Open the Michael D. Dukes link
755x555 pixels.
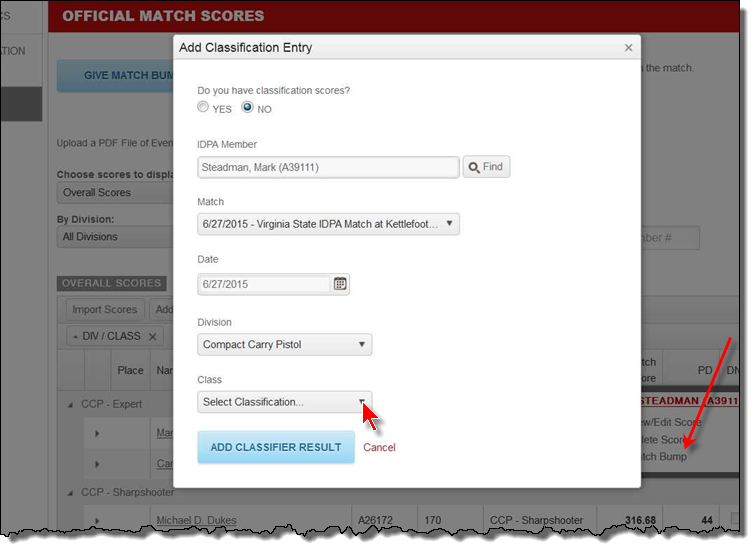pos(196,520)
